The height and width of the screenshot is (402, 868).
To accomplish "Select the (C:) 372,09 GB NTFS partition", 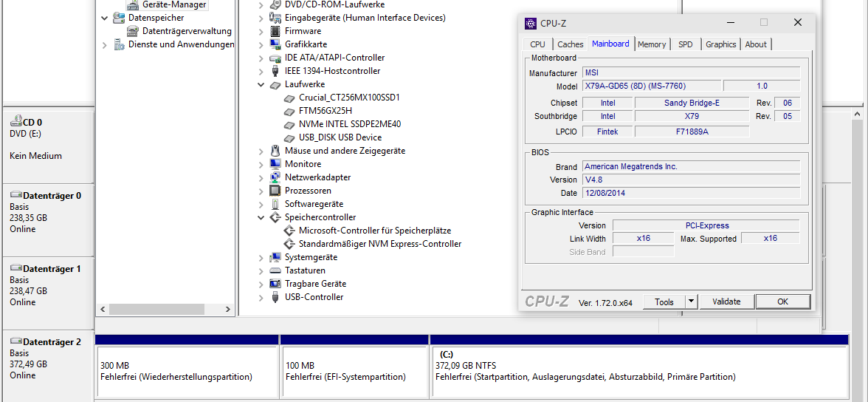I will 639,372.
